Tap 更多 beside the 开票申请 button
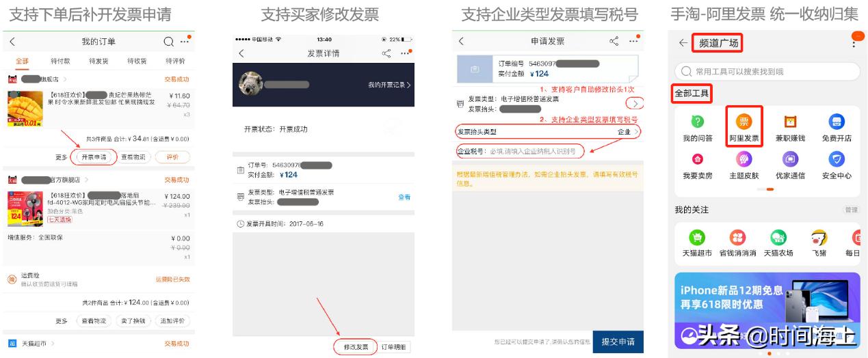The width and height of the screenshot is (868, 358). [62, 156]
